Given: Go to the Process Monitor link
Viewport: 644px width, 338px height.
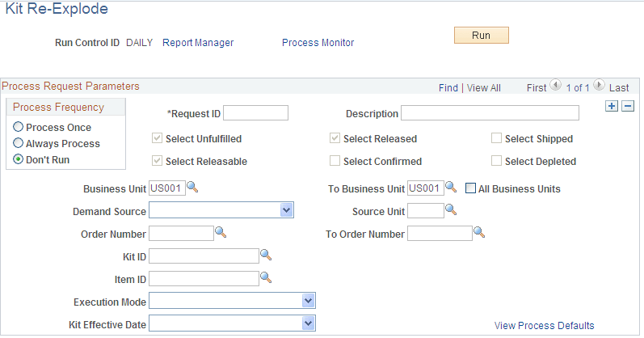Looking at the screenshot, I should [x=318, y=42].
